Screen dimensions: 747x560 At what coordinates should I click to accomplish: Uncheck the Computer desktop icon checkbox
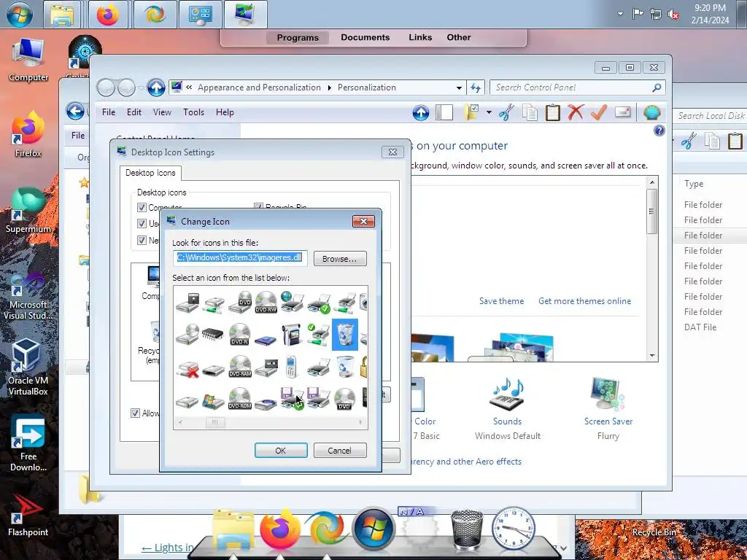tap(142, 207)
